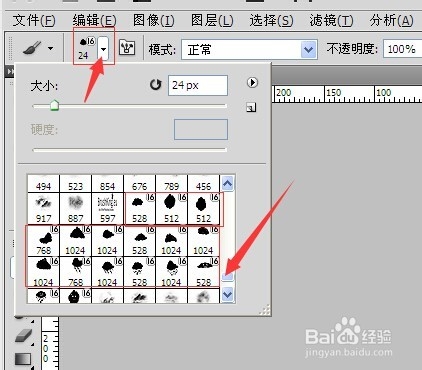Open the 模式 blending mode dropdown
Screen dimensions: 422x370
(x=249, y=50)
